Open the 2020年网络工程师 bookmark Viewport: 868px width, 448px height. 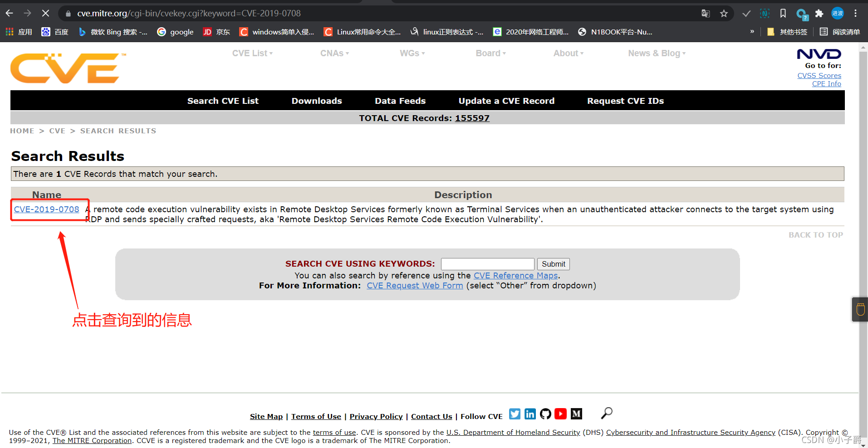[x=530, y=32]
